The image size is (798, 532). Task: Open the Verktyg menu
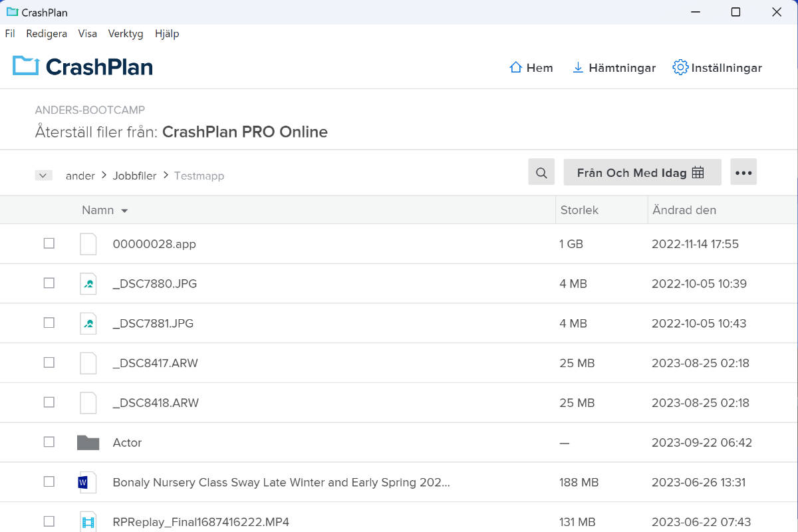click(125, 33)
